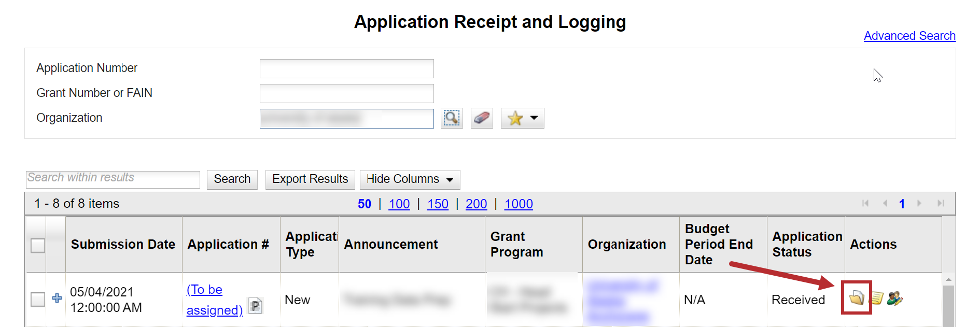Select the checkbox for the 05/04/2021 row
This screenshot has height=327, width=980.
(x=38, y=299)
